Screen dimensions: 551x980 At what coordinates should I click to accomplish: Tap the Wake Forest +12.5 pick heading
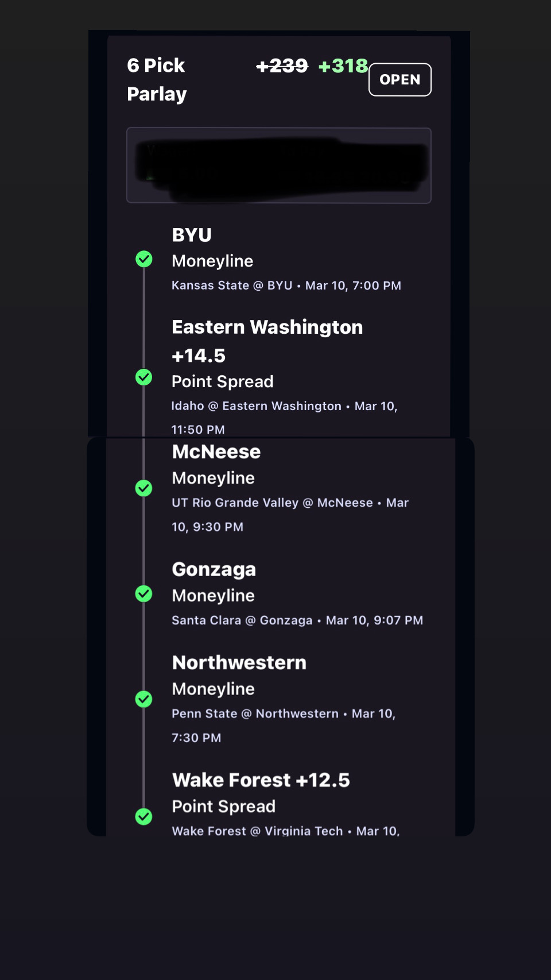coord(261,780)
